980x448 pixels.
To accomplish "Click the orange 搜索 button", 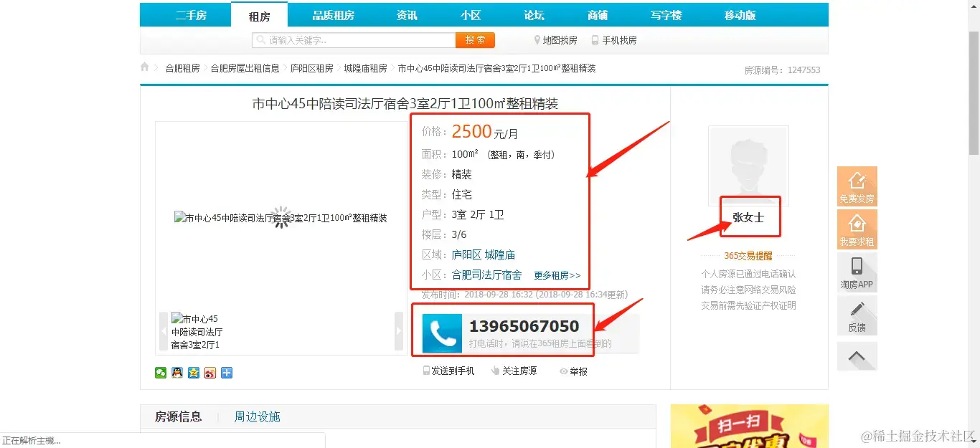I will click(475, 40).
